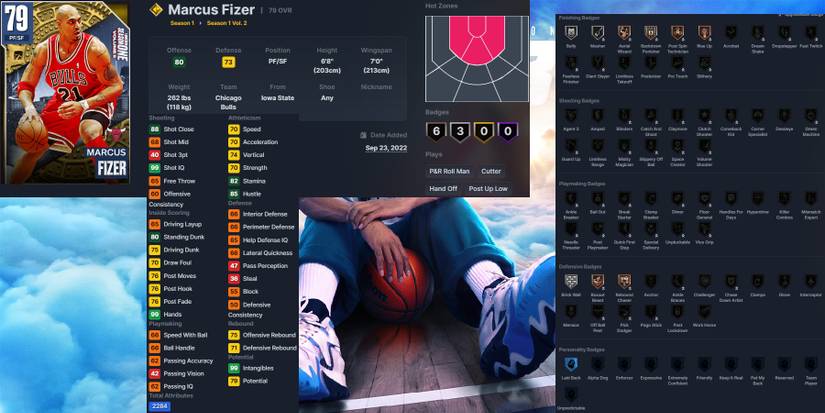The width and height of the screenshot is (825, 413).
Task: Click the Laid Back personality badge
Action: pyautogui.click(x=571, y=365)
